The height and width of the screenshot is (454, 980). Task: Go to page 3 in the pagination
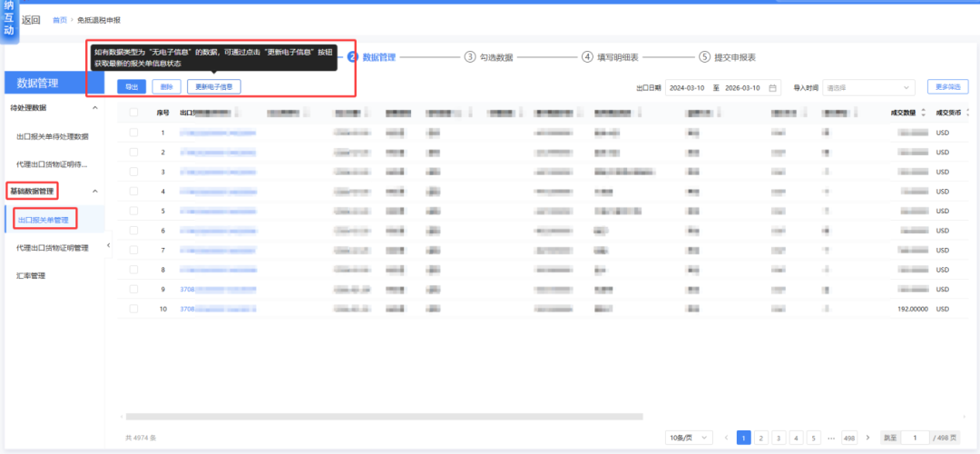pyautogui.click(x=779, y=438)
